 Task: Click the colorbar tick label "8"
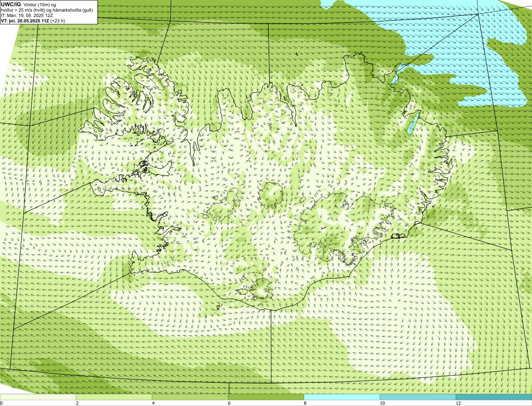point(305,403)
